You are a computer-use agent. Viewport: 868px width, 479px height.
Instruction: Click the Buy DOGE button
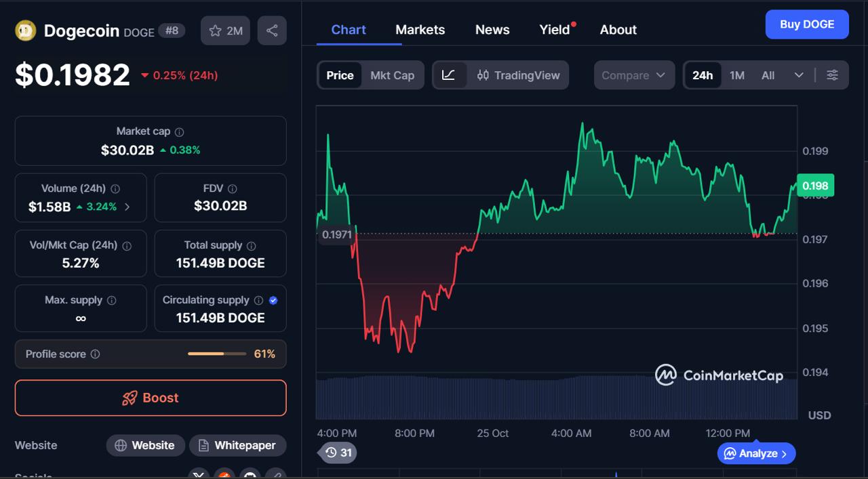[x=806, y=24]
